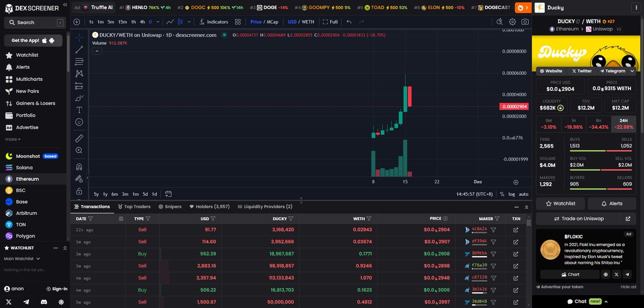Toggle lock all drawing tools

click(79, 191)
